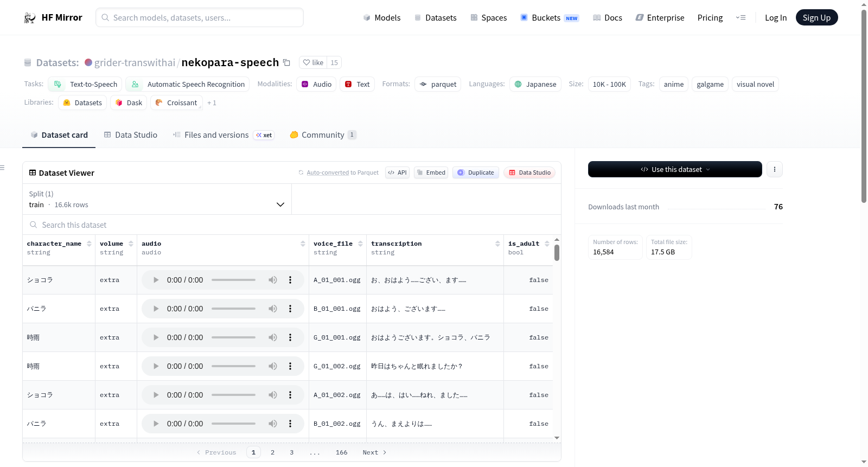Switch to Dataset card tab
This screenshot has width=868, height=467.
(59, 135)
